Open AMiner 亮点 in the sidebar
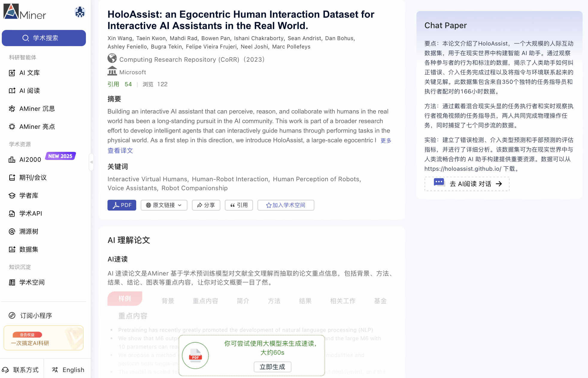 (x=37, y=127)
